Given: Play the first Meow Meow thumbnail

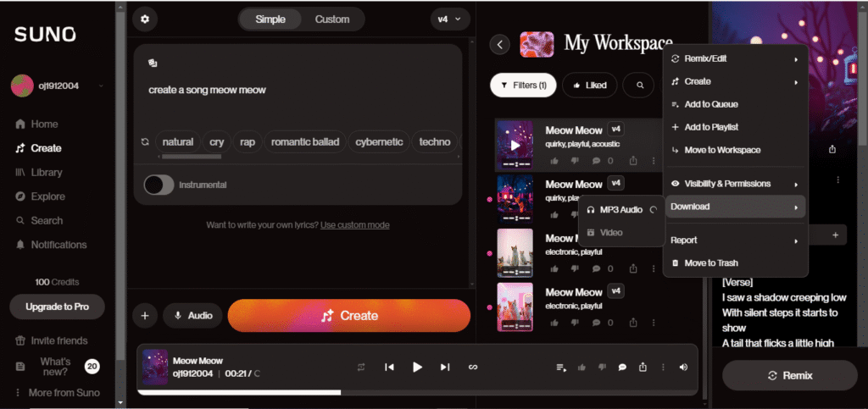Looking at the screenshot, I should coord(515,146).
